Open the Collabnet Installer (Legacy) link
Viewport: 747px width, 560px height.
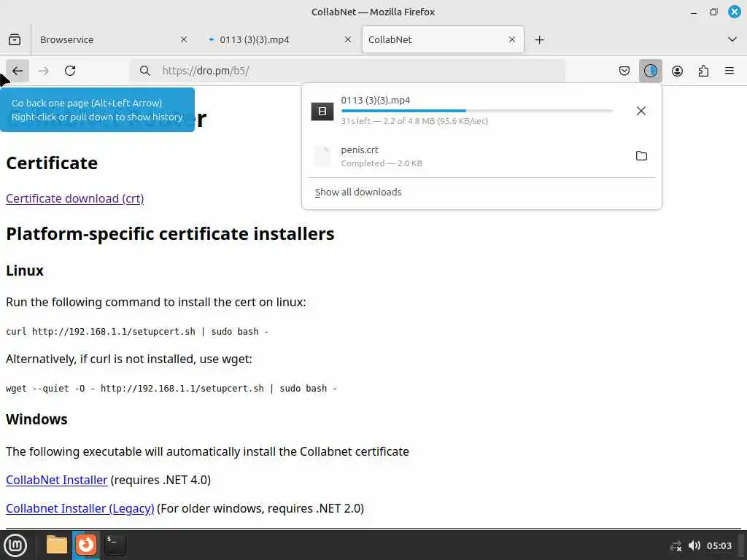tap(80, 508)
